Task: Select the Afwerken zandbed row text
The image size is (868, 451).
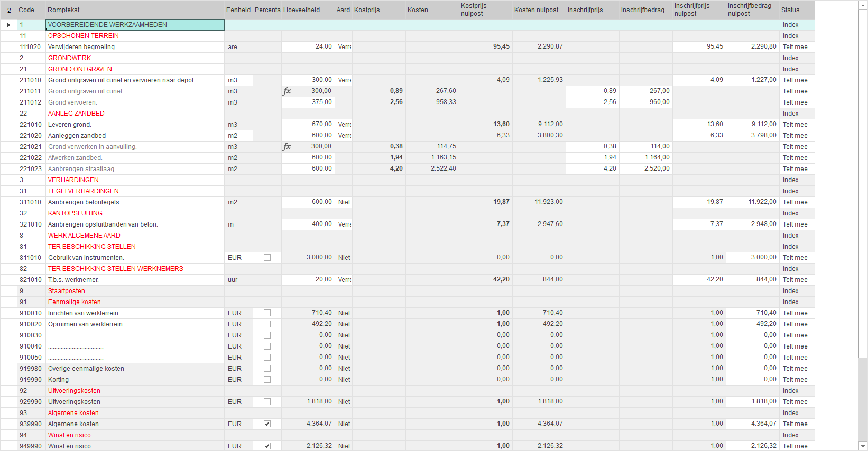Action: click(75, 158)
